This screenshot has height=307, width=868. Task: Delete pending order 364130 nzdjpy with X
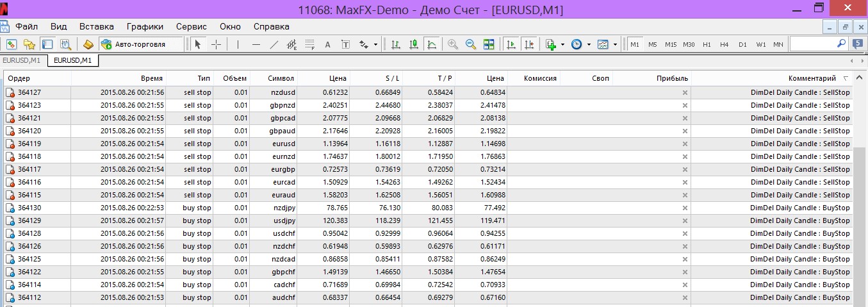click(685, 208)
